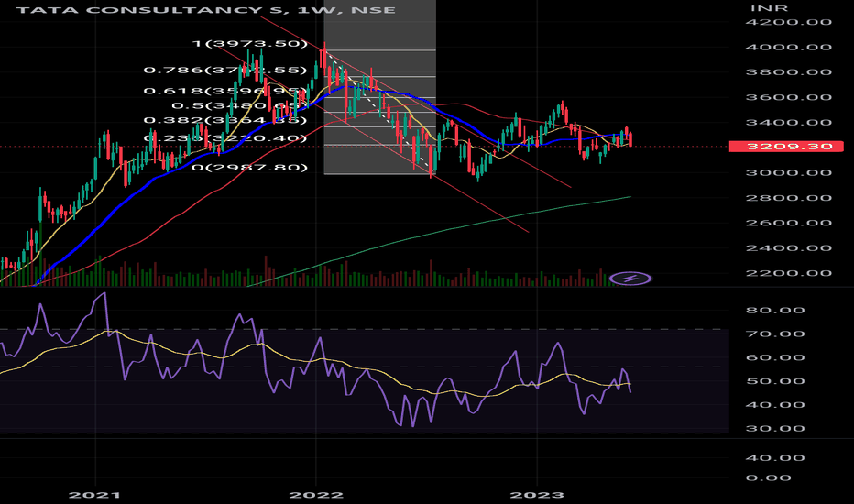Viewport: 854px width, 504px height.
Task: Click the 2600.00 price scale label
Action: tap(789, 223)
